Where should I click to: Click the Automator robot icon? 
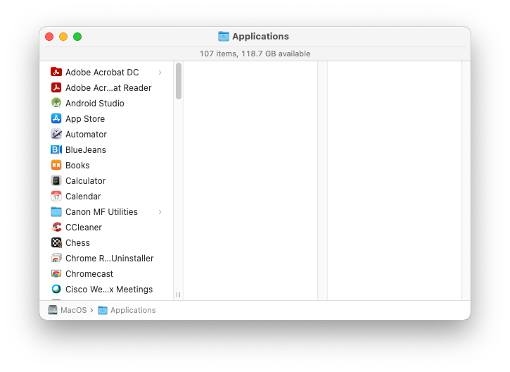pyautogui.click(x=56, y=134)
